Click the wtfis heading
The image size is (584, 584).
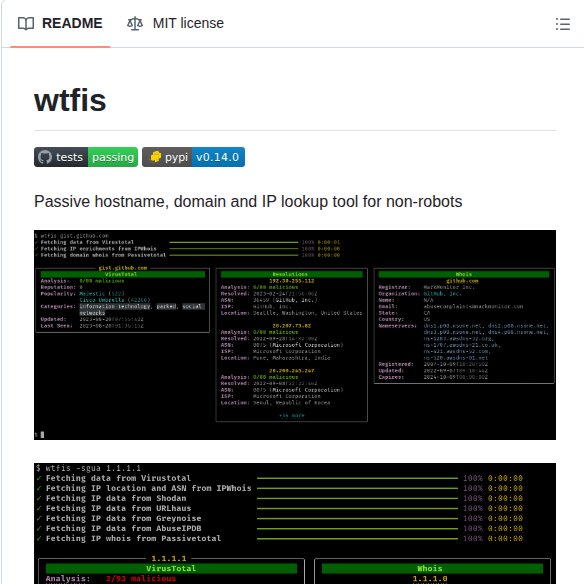[x=70, y=101]
